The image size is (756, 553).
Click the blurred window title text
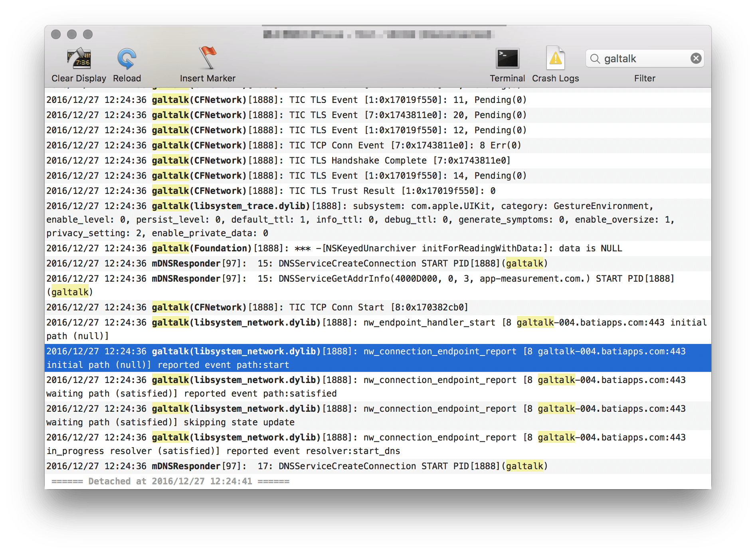378,35
